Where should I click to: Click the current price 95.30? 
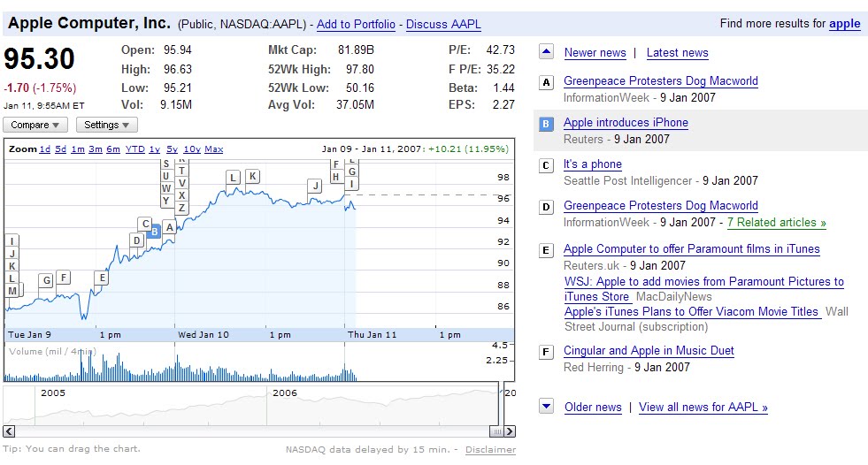coord(39,58)
